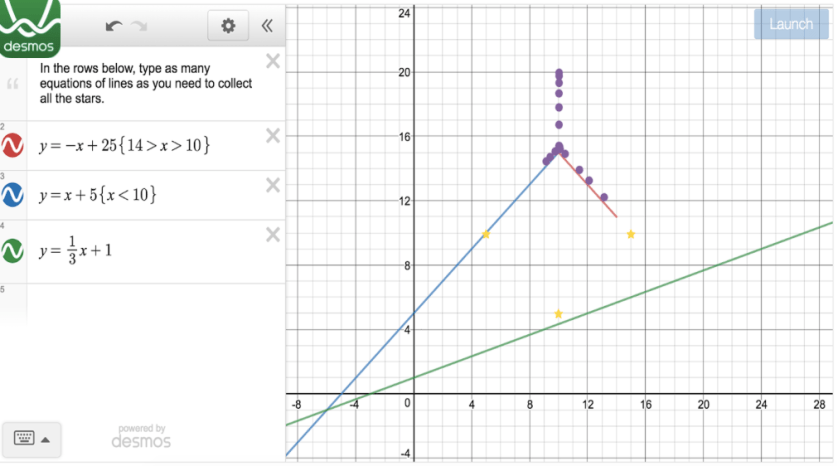Delete the y=x+5 expression row

(x=272, y=185)
